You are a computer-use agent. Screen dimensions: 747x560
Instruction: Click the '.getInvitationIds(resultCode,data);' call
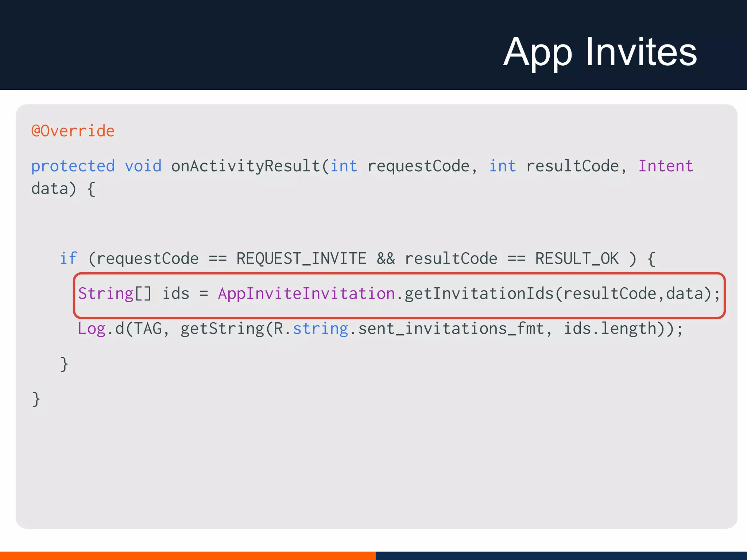(558, 294)
